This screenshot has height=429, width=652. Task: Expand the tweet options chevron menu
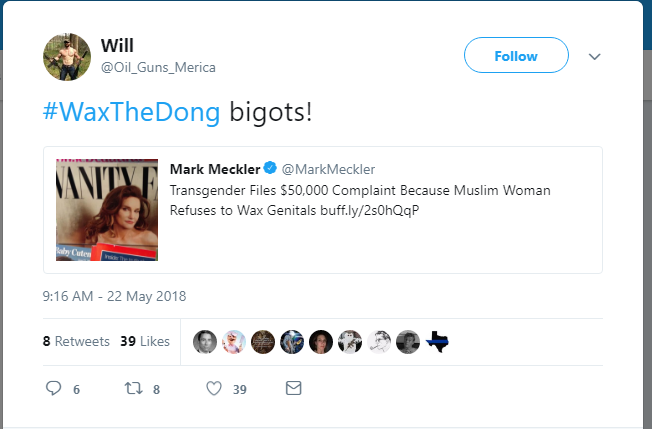[595, 57]
